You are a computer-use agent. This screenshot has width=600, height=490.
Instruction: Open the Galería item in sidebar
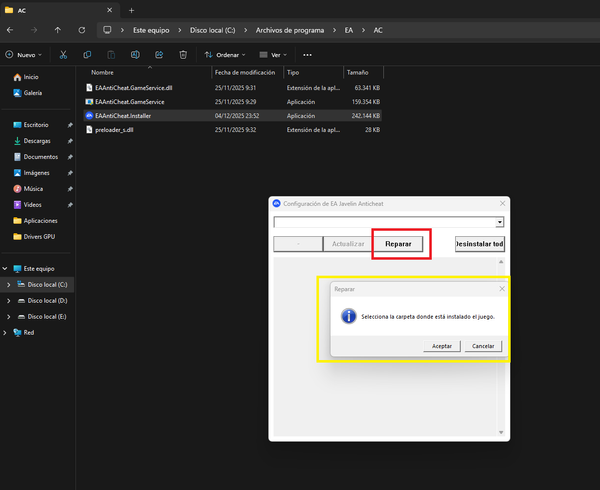point(33,93)
